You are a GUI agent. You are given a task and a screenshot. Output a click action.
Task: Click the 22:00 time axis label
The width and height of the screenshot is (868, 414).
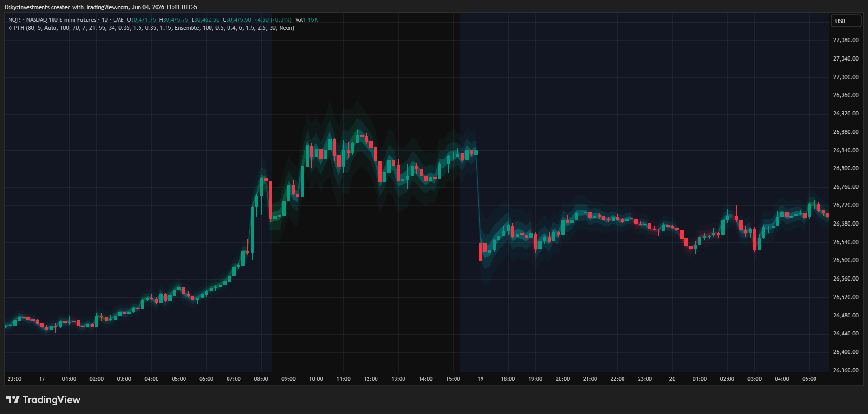click(x=617, y=379)
